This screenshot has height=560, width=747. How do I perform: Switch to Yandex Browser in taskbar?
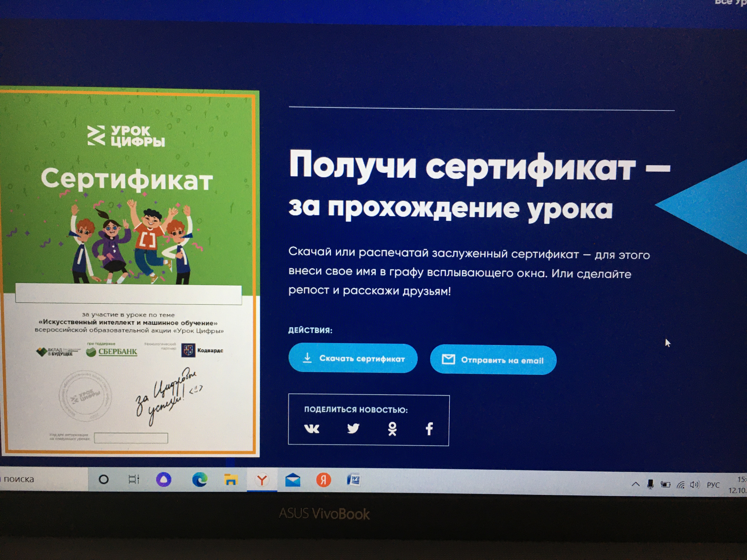(262, 480)
